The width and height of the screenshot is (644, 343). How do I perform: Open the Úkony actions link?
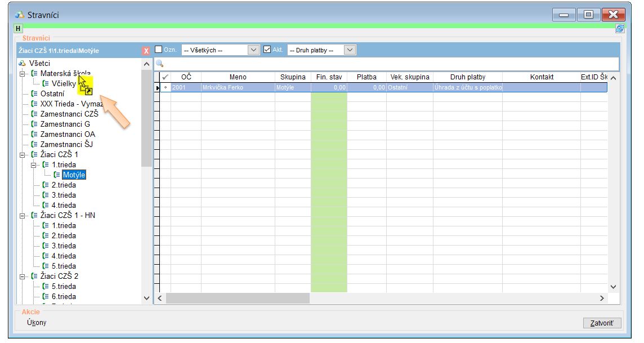37,323
